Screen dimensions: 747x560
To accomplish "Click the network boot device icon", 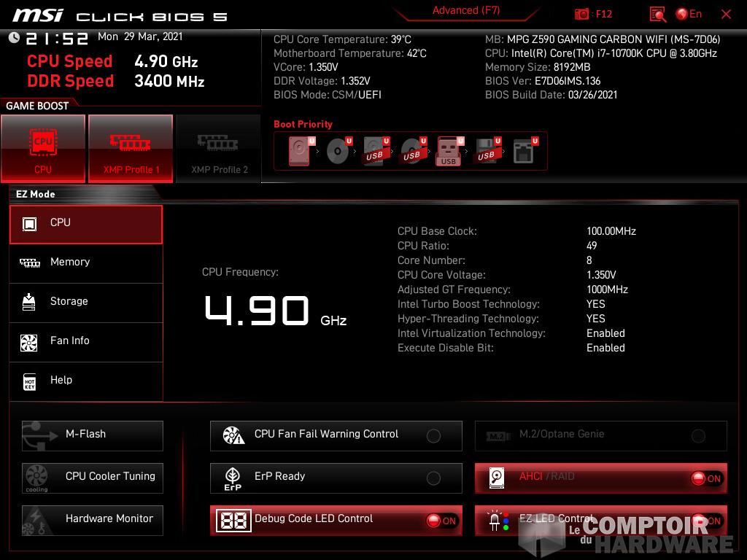I will (x=524, y=151).
